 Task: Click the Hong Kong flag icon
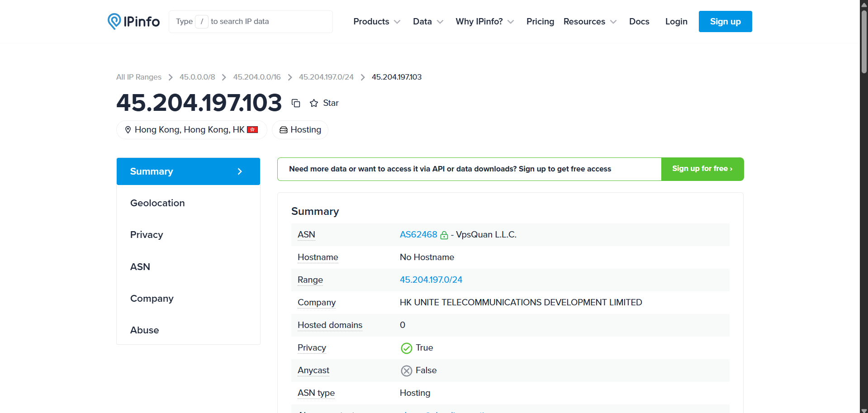tap(252, 129)
